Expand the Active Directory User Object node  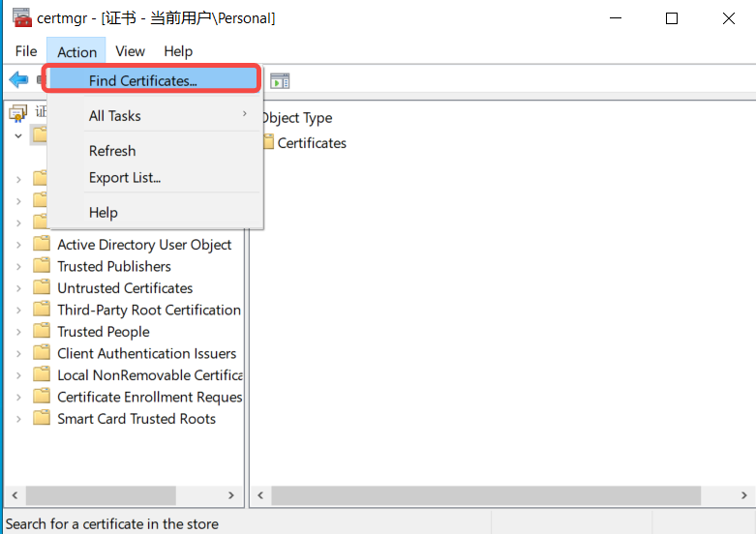(18, 245)
